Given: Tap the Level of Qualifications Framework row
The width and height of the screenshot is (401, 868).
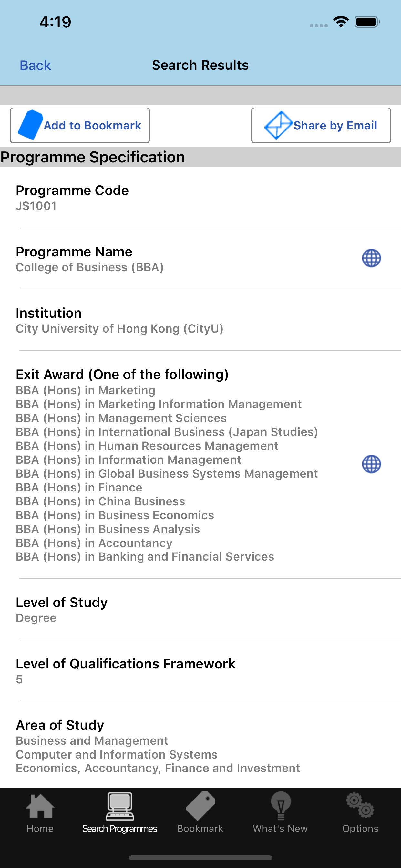Looking at the screenshot, I should point(200,671).
